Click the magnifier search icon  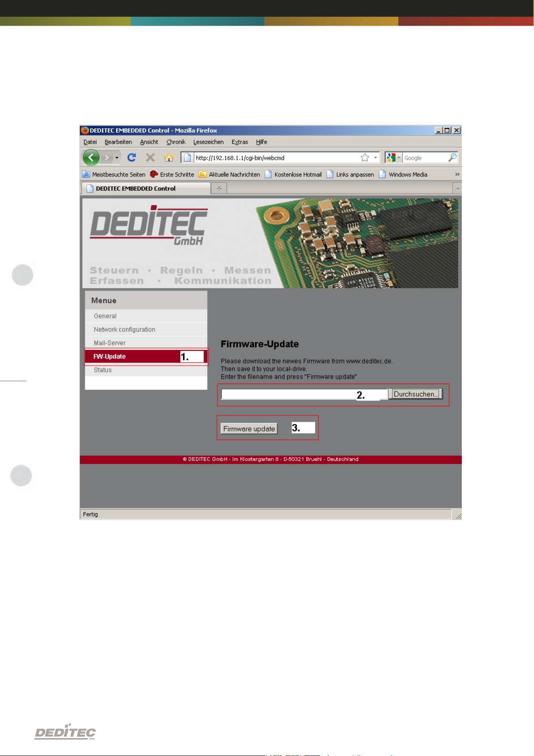coord(452,157)
